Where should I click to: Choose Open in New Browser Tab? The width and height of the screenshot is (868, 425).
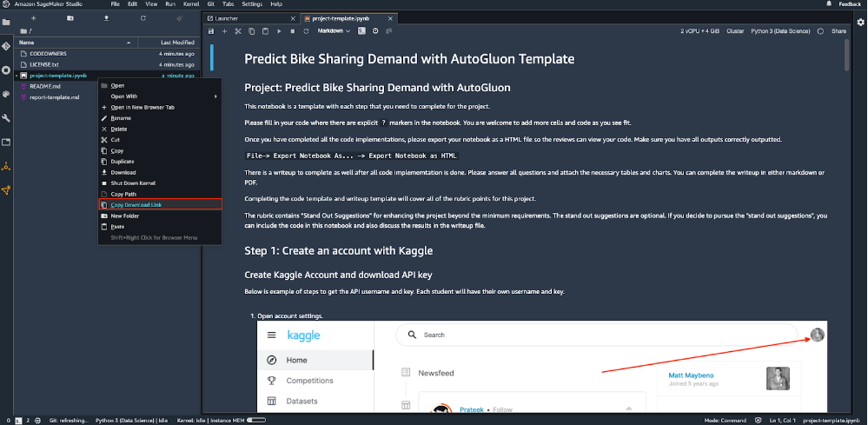[160, 108]
